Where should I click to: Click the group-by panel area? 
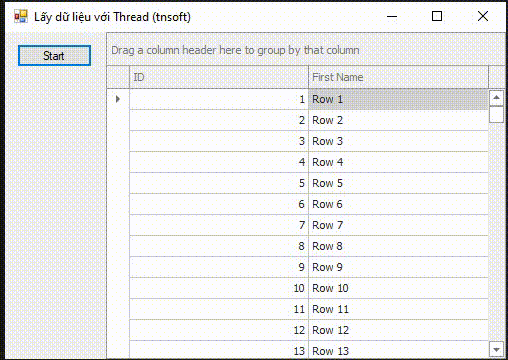click(306, 50)
